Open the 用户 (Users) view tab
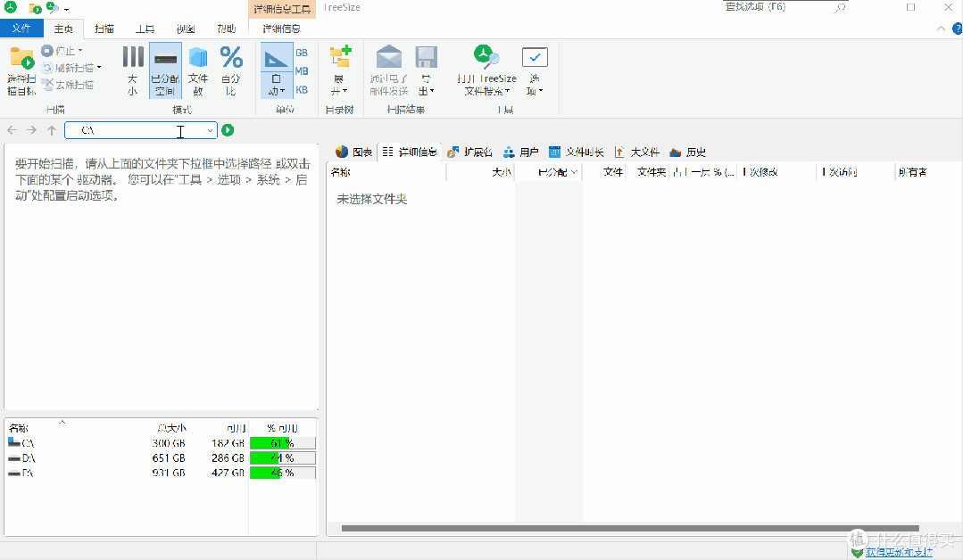 tap(521, 152)
